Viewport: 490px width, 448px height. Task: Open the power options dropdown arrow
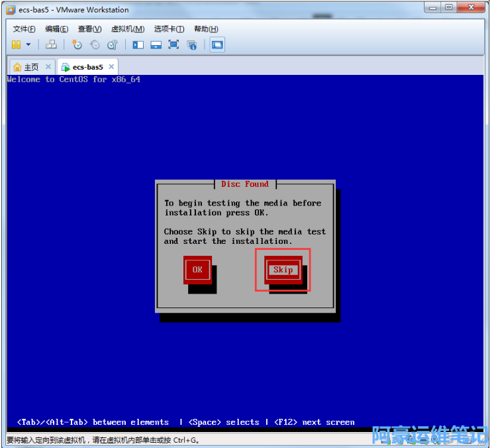pyautogui.click(x=28, y=45)
